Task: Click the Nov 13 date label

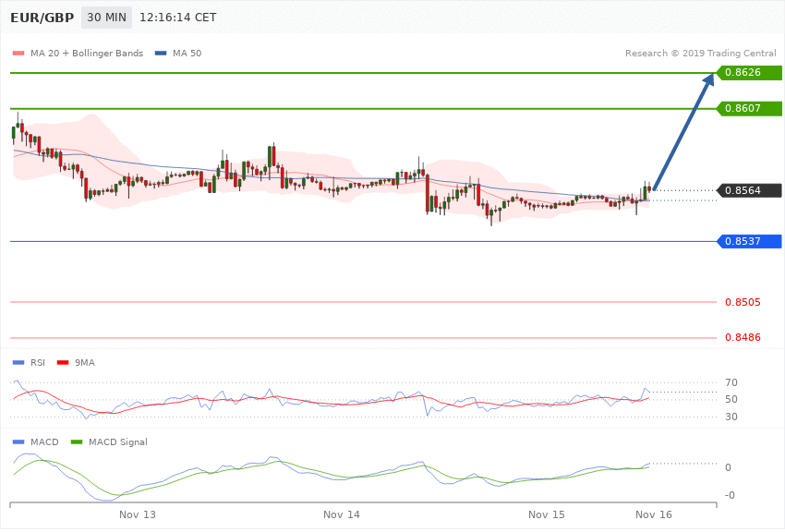Action: pyautogui.click(x=138, y=515)
